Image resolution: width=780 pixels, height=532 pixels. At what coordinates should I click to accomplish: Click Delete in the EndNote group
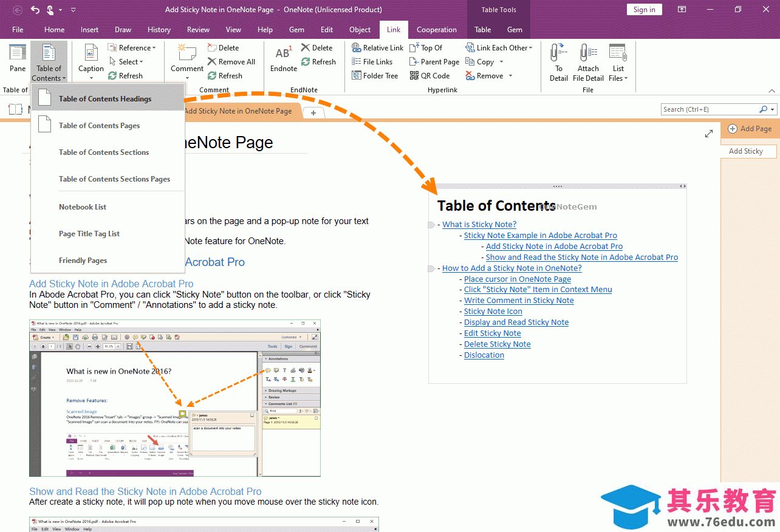click(316, 48)
